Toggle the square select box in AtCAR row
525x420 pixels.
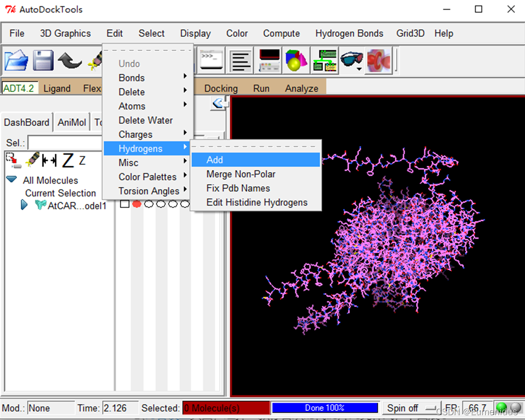(x=124, y=203)
